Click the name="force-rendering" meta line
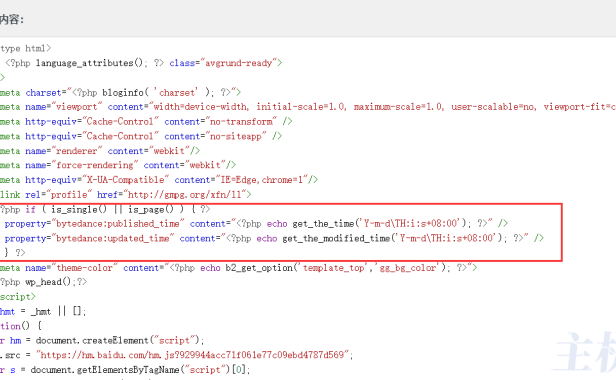The height and width of the screenshot is (380, 616). (x=118, y=165)
